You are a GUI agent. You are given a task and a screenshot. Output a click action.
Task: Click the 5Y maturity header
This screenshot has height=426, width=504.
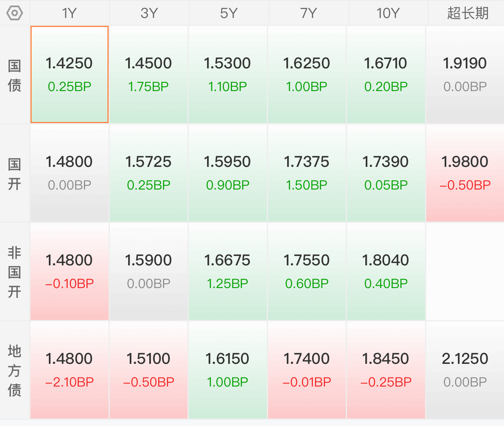pos(229,13)
